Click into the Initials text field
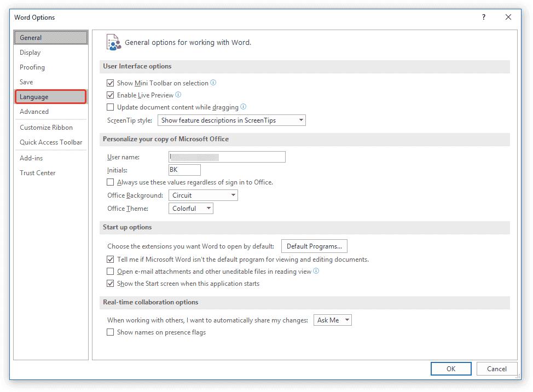 [184, 170]
